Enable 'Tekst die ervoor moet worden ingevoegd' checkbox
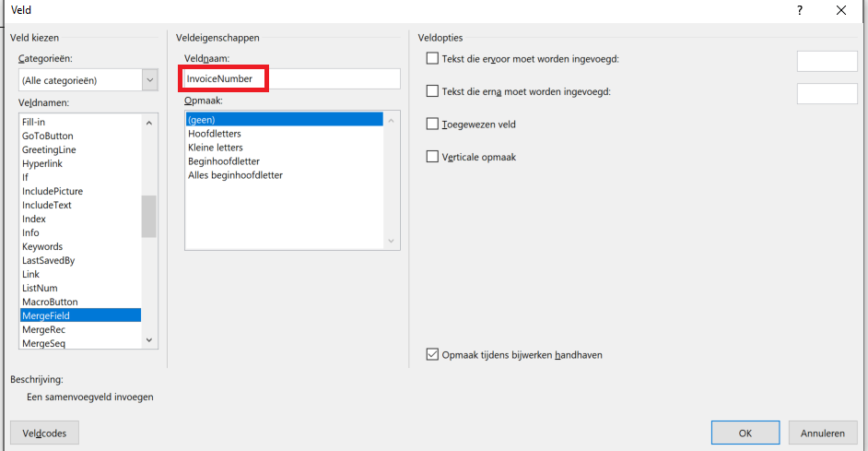Screen dimensions: 868x451 [432, 58]
